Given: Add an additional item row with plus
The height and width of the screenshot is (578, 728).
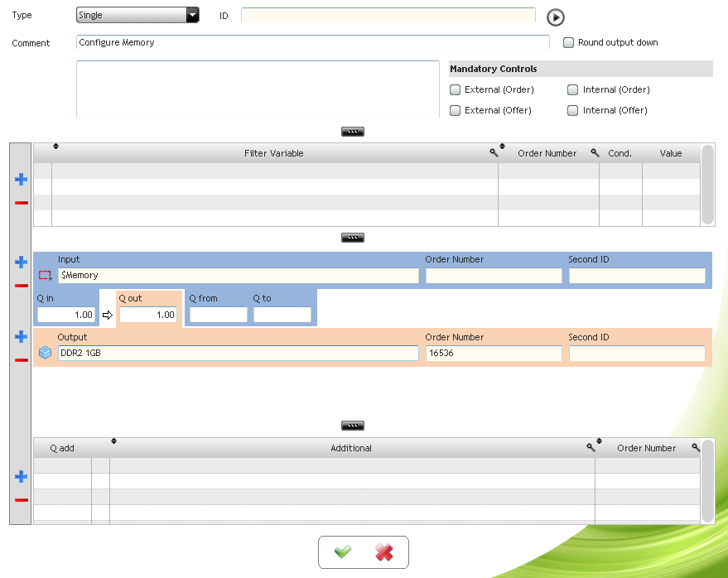Looking at the screenshot, I should pos(21,476).
